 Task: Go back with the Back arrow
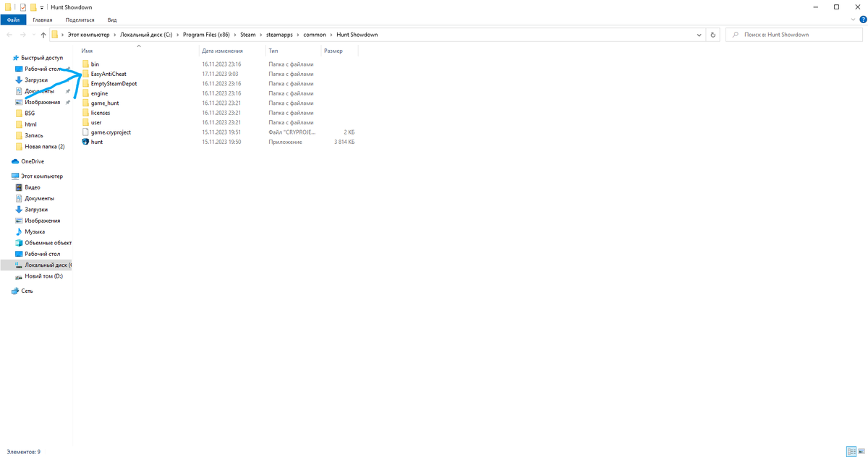click(9, 35)
